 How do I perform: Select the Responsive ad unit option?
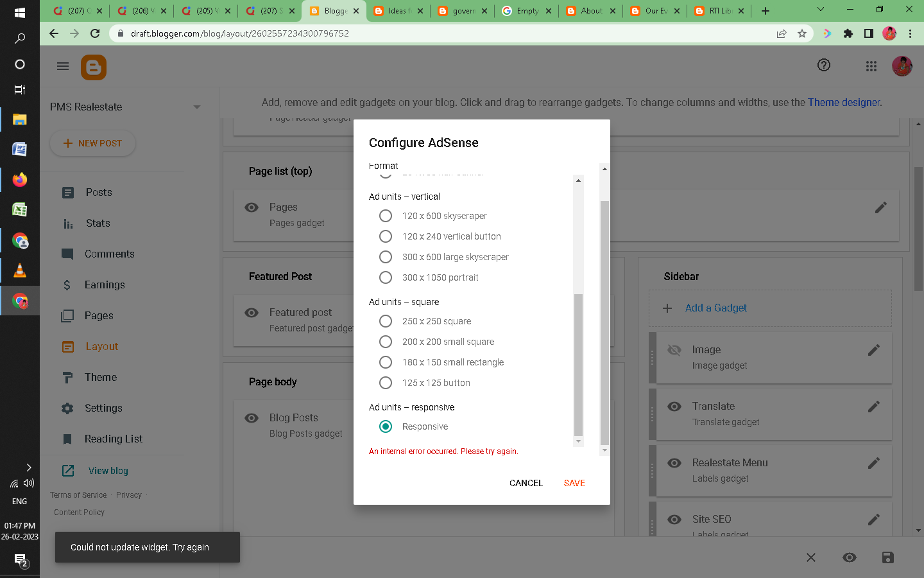pyautogui.click(x=386, y=426)
